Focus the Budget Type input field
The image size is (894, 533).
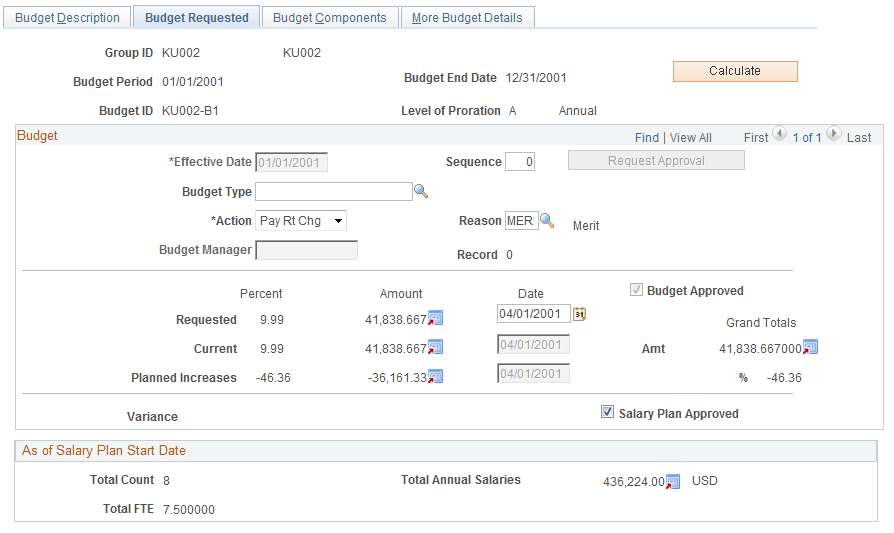click(x=334, y=192)
